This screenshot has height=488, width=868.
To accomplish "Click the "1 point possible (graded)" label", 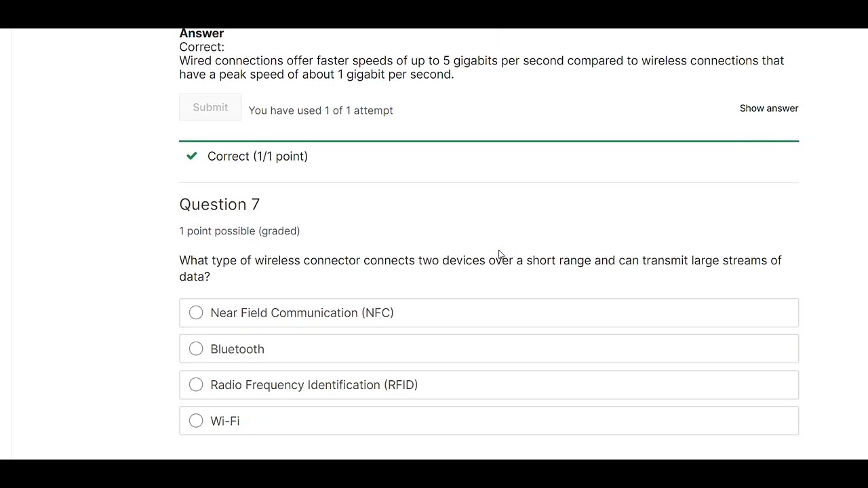I will [x=239, y=231].
